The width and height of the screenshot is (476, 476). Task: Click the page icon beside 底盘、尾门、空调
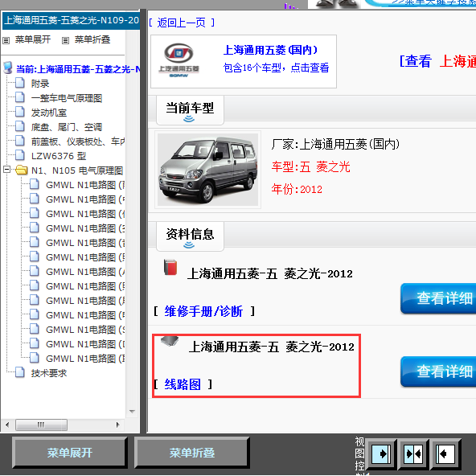[20, 126]
